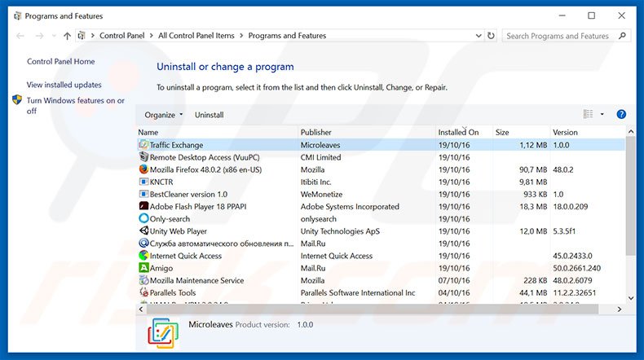This screenshot has height=360, width=644.
Task: Open Turn Windows features on or off
Action: pyautogui.click(x=76, y=106)
